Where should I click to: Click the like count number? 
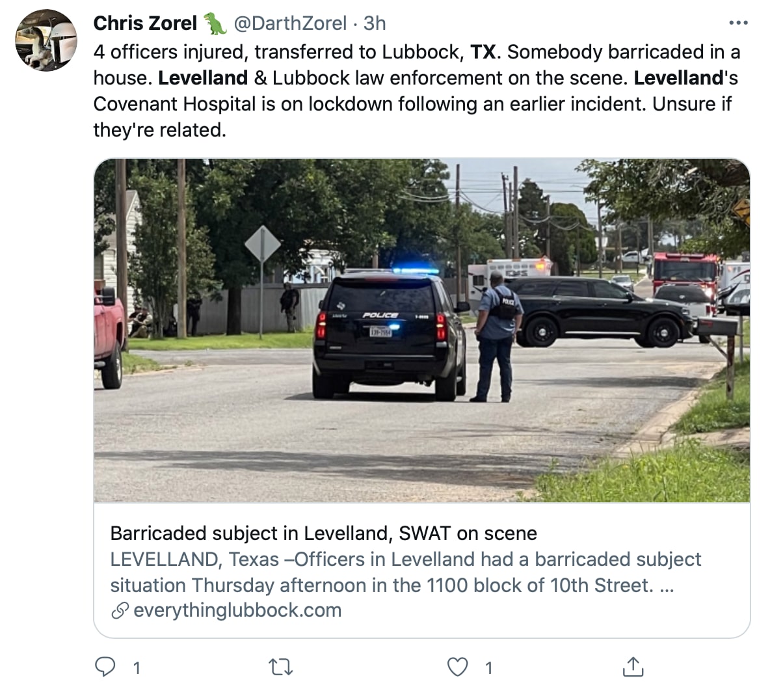(489, 667)
